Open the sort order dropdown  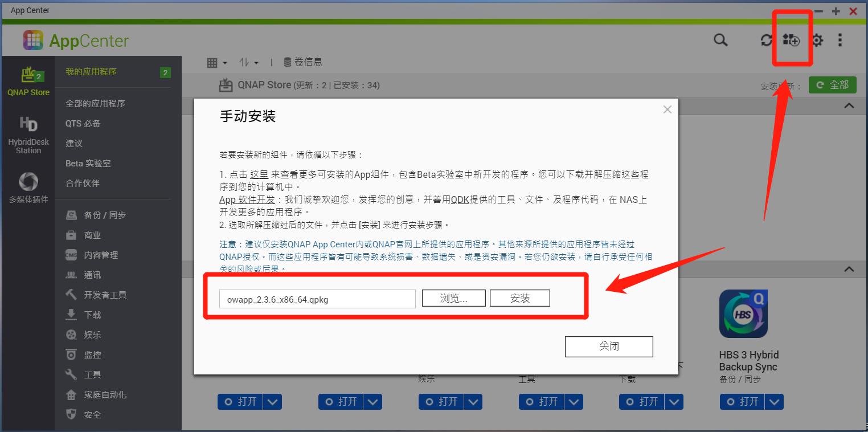click(248, 62)
